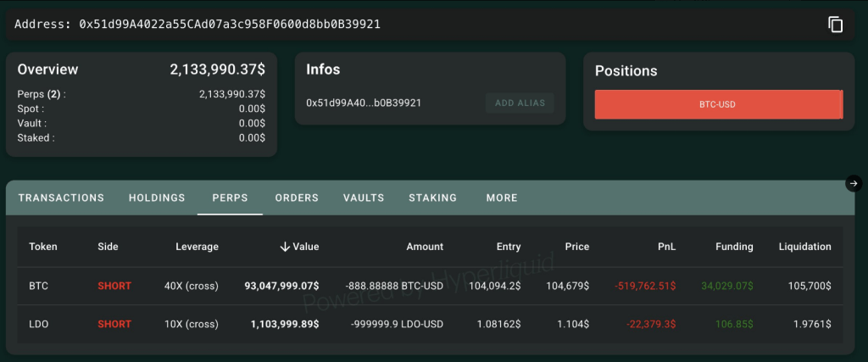
Task: Select the red BTC-USD position bar
Action: (718, 104)
